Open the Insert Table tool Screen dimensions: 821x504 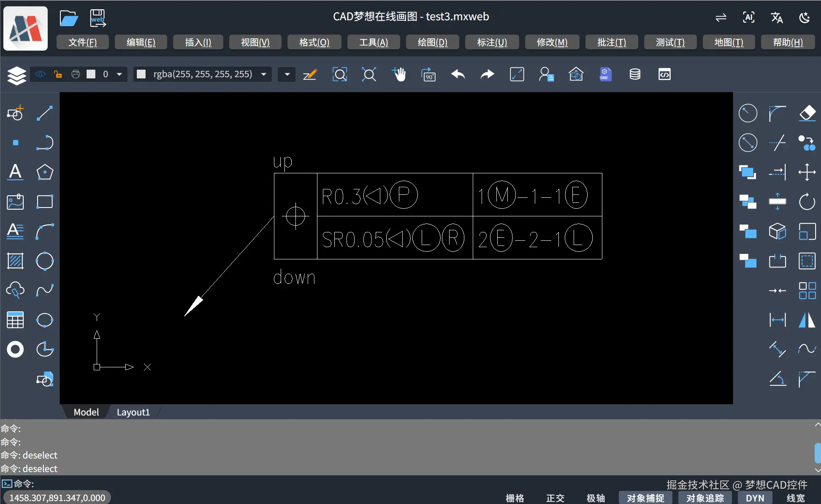[15, 320]
